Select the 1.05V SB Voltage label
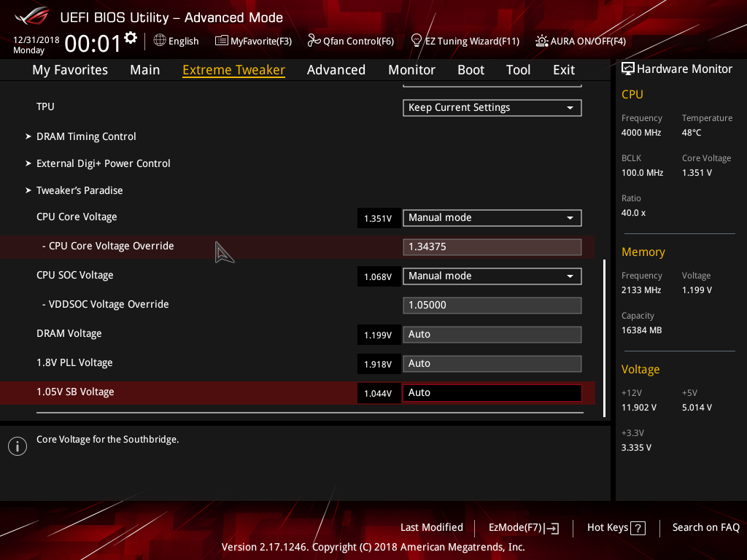747x560 pixels. tap(75, 392)
